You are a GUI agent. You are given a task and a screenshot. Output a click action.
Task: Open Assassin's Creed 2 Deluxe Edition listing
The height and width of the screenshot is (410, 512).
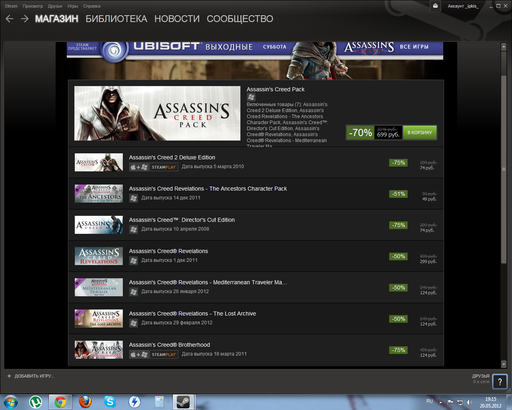point(256,162)
